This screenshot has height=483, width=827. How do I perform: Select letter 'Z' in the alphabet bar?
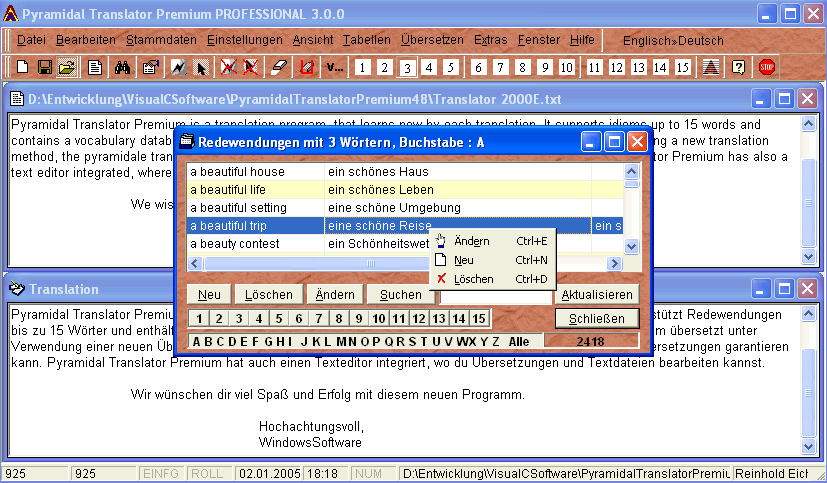[x=496, y=342]
